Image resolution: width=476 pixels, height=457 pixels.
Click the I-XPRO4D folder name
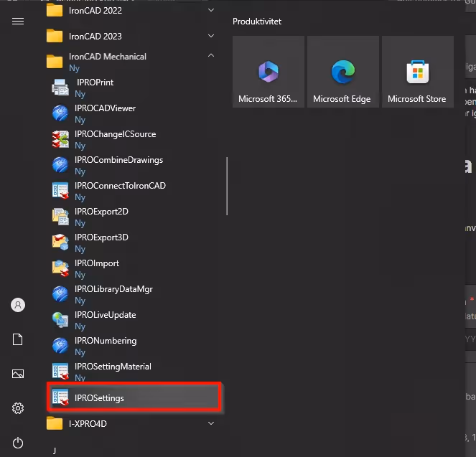click(x=88, y=424)
